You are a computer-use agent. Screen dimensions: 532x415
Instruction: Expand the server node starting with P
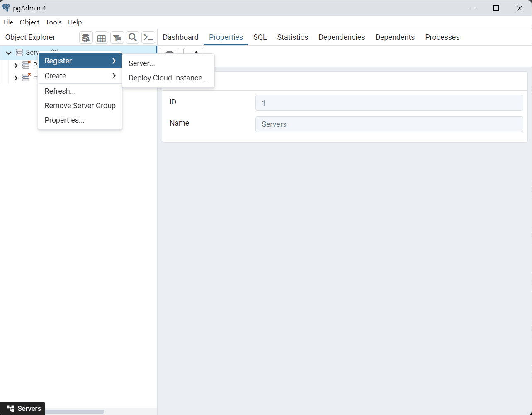[x=16, y=65]
